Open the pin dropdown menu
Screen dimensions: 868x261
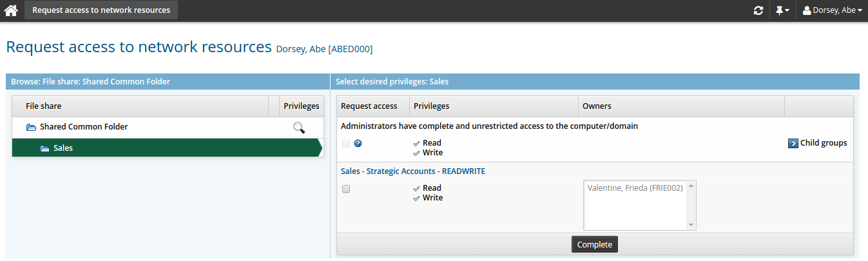click(782, 10)
